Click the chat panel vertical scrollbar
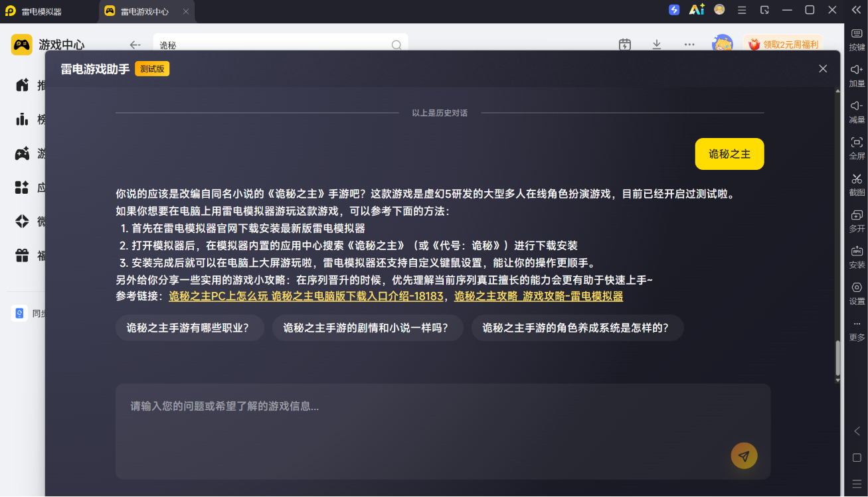868x497 pixels. (x=837, y=359)
